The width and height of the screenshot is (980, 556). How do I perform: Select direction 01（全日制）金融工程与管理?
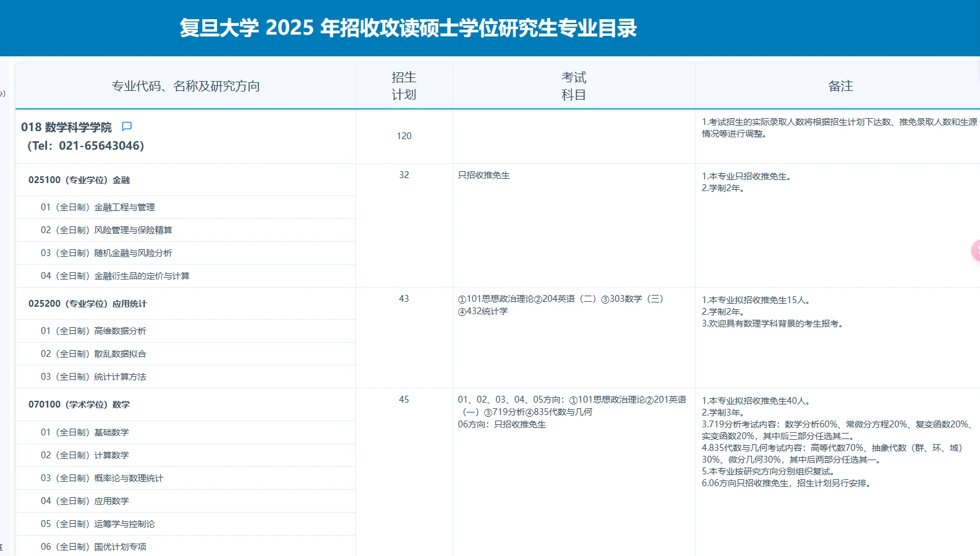click(185, 207)
